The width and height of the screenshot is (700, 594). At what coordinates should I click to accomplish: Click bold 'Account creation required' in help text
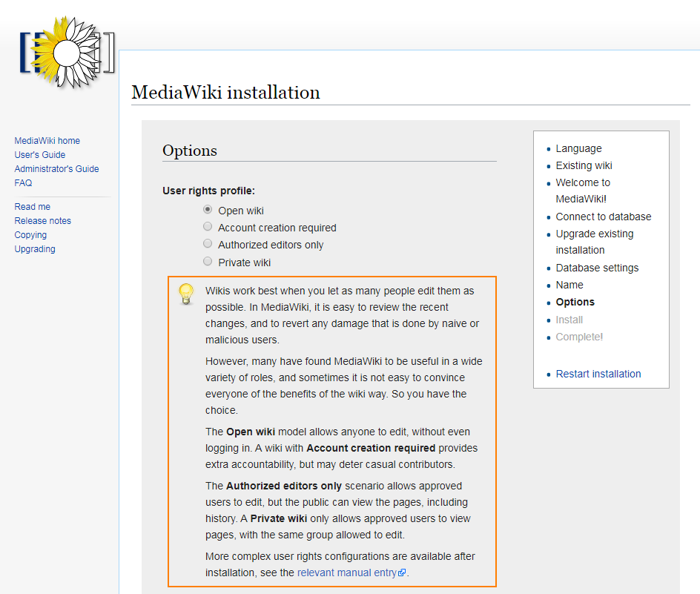(x=371, y=448)
